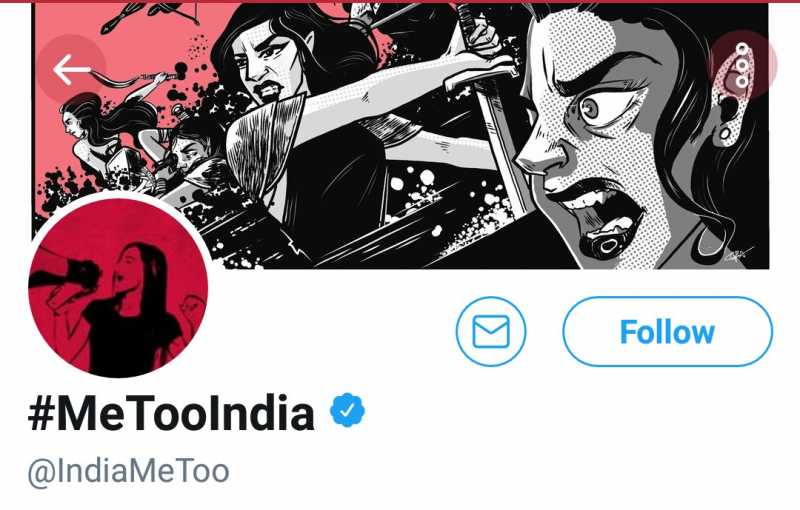The image size is (800, 510).
Task: Send a direct message via envelope icon
Action: [x=490, y=331]
